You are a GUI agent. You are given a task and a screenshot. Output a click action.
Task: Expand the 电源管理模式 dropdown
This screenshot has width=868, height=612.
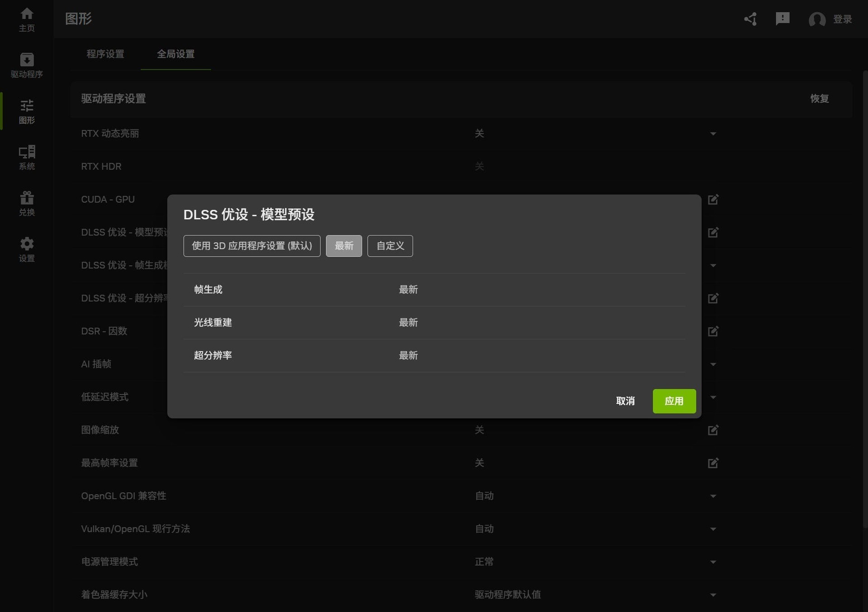(x=713, y=562)
